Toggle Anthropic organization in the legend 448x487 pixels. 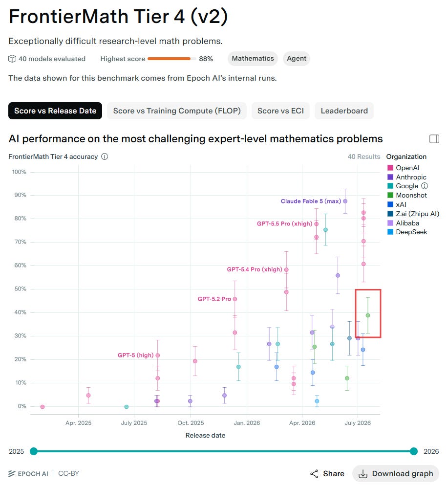(x=407, y=177)
